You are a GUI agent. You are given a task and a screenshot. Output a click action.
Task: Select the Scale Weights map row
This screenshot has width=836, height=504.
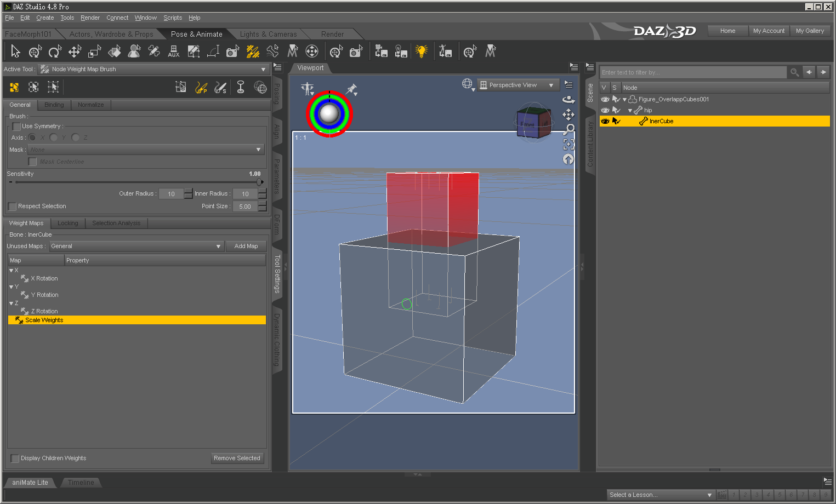click(137, 320)
